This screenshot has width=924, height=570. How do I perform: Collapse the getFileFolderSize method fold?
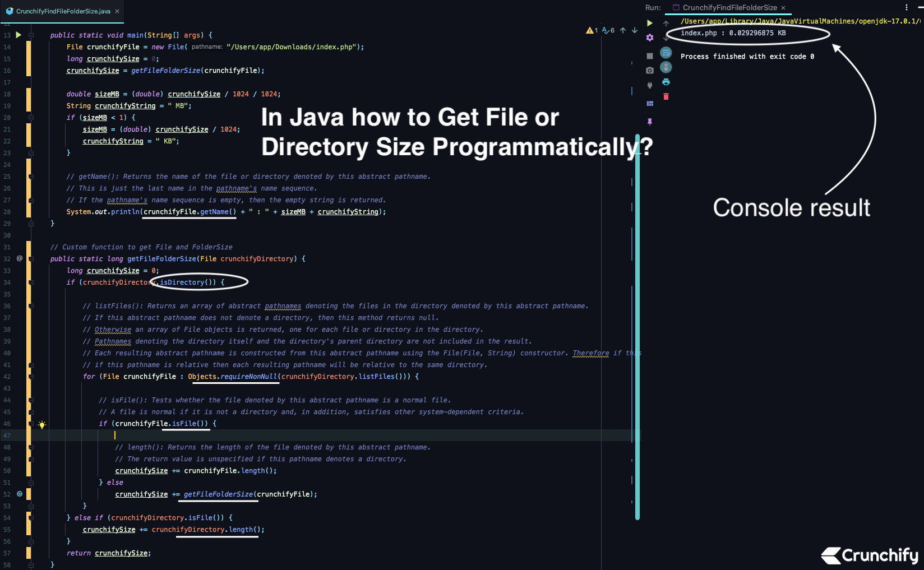tap(31, 258)
